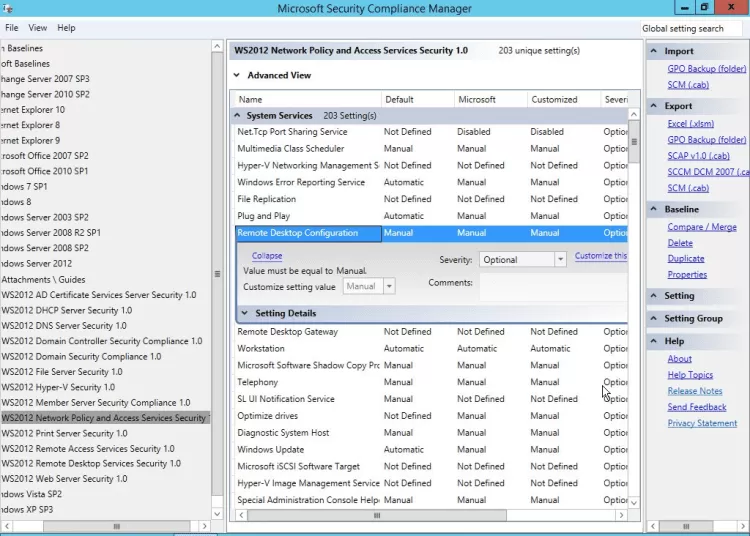Image resolution: width=750 pixels, height=536 pixels.
Task: Collapse the Import section chevron
Action: click(x=653, y=51)
